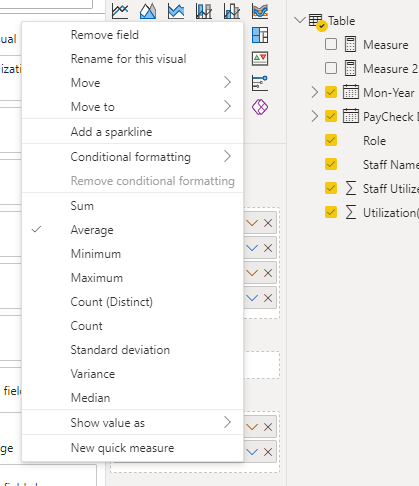Click the Table name label

tap(341, 21)
